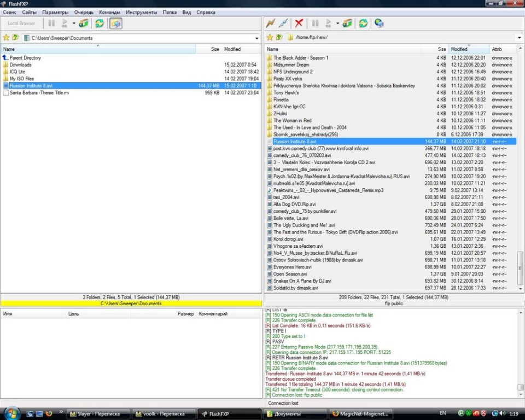Sort local files by Modified column
This screenshot has width=525, height=420.
[x=241, y=49]
